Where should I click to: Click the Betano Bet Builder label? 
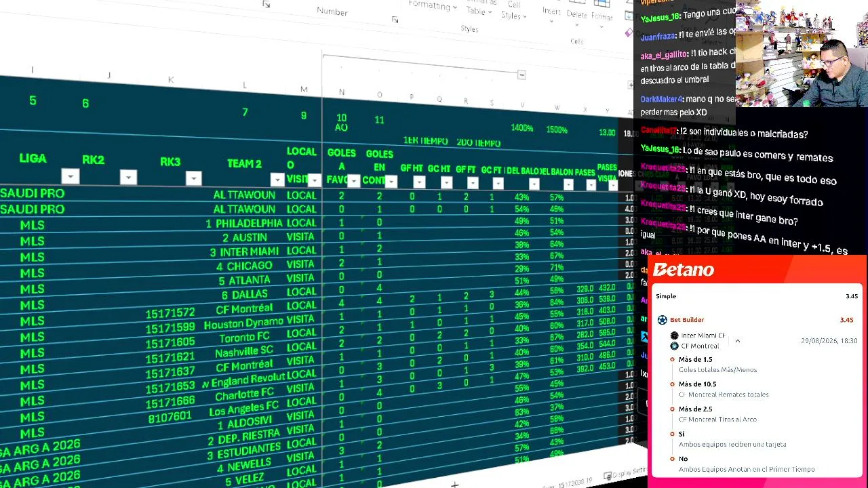(687, 320)
